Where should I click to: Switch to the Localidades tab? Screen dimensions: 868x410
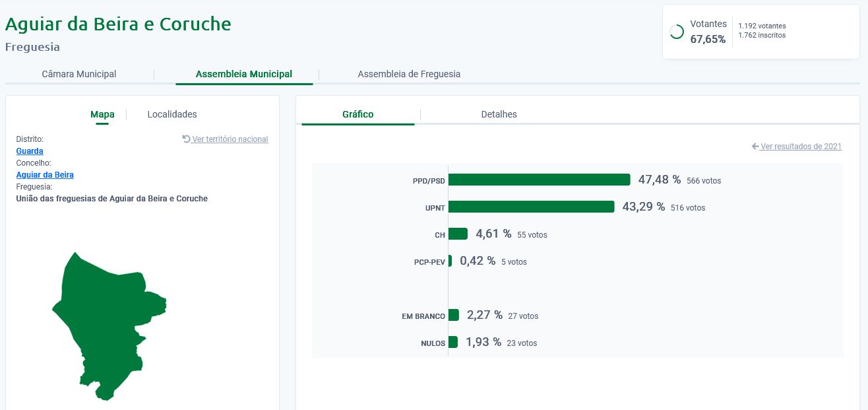tap(172, 114)
